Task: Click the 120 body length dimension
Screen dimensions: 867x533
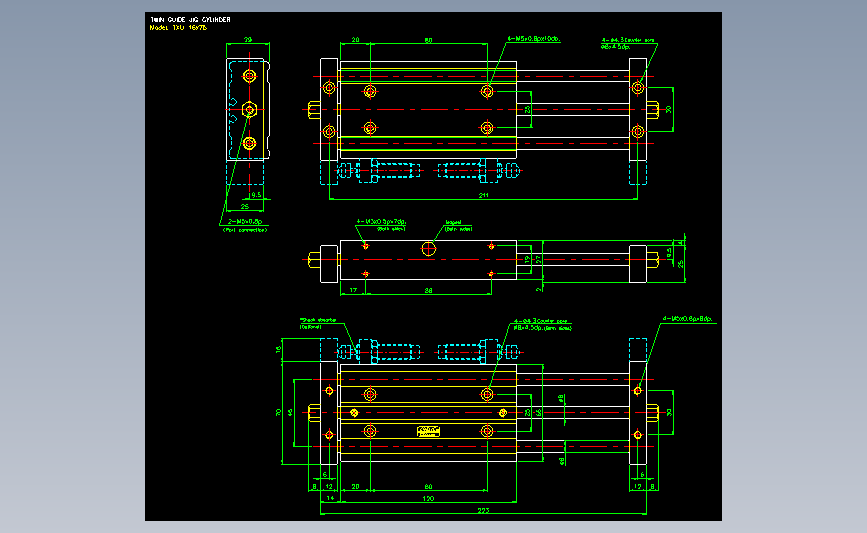Action: (429, 498)
